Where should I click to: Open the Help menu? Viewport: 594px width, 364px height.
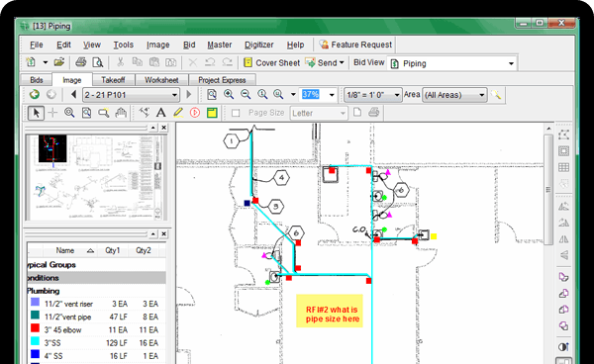(295, 45)
